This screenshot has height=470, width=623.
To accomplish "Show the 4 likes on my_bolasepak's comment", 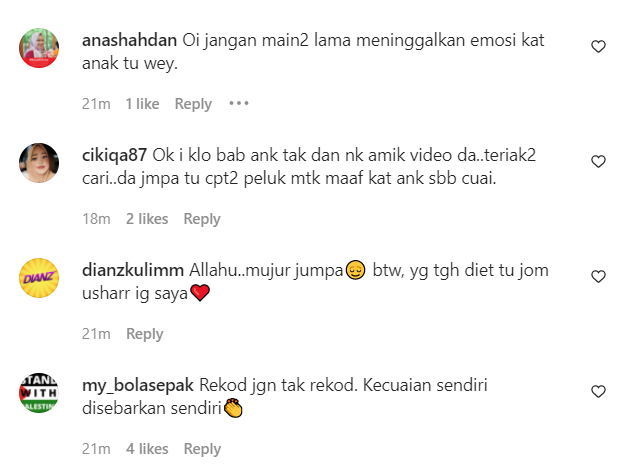I will click(147, 449).
